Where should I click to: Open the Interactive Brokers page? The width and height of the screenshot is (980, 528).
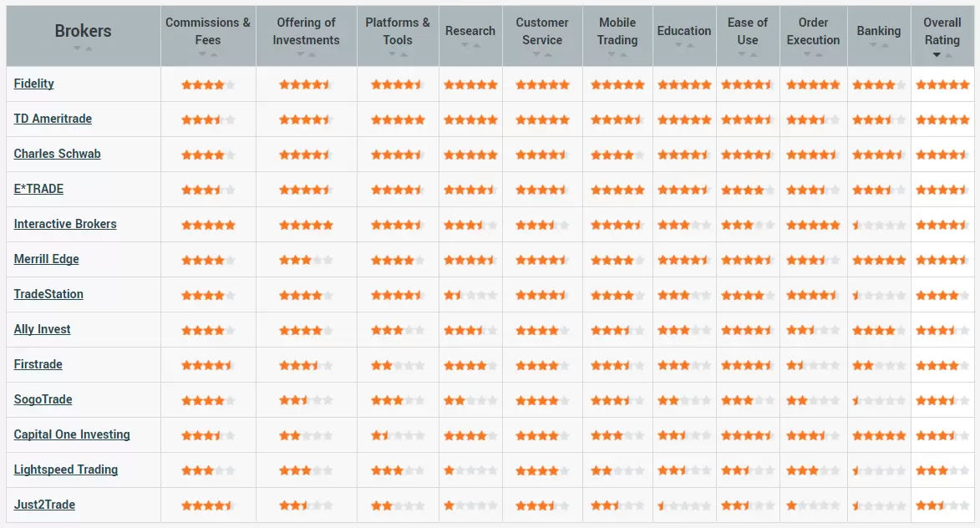[x=65, y=224]
